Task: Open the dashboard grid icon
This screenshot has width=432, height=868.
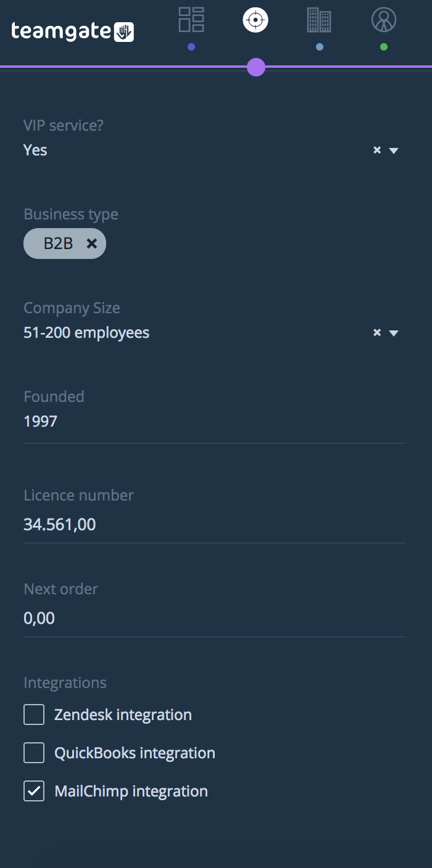Action: [x=191, y=20]
